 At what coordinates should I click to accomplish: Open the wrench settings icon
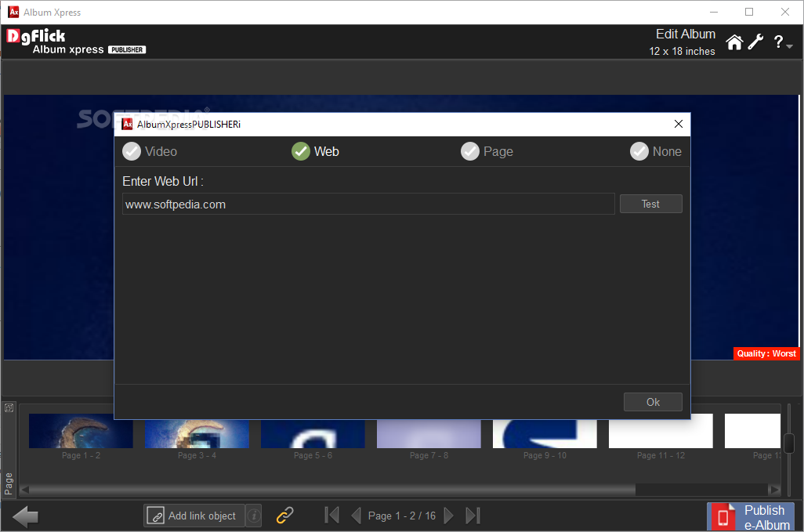point(755,42)
